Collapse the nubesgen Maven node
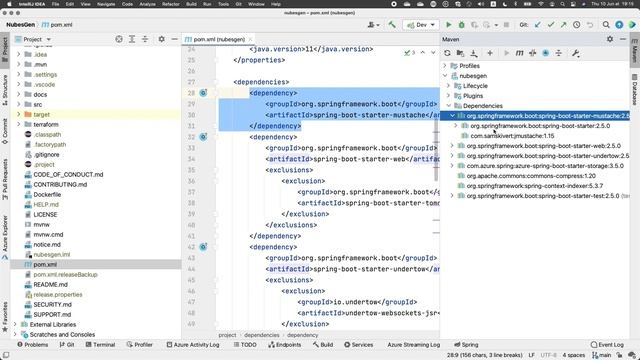This screenshot has height=360, width=640. click(445, 76)
